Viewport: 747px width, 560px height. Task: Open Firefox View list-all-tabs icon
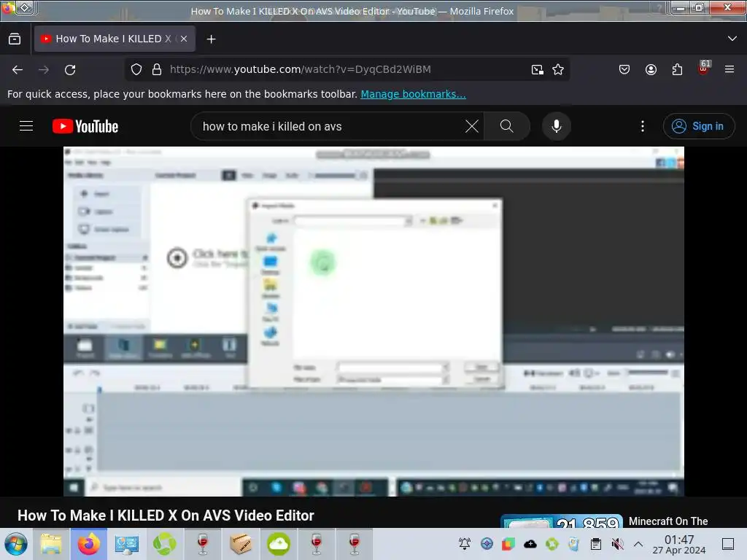[x=15, y=39]
